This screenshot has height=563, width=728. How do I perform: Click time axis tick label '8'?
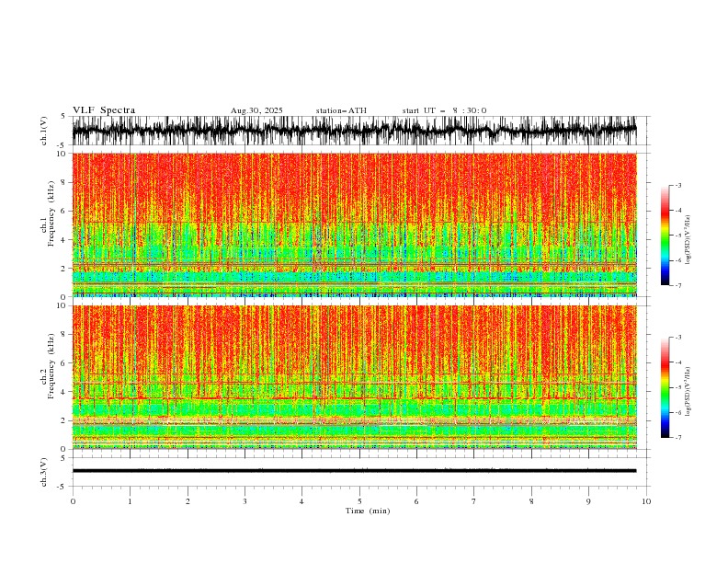click(531, 501)
